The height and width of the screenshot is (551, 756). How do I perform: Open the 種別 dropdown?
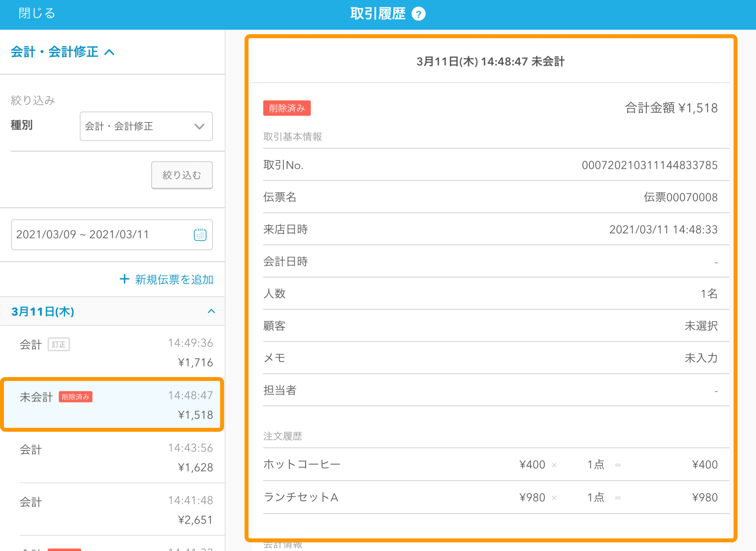pyautogui.click(x=146, y=126)
